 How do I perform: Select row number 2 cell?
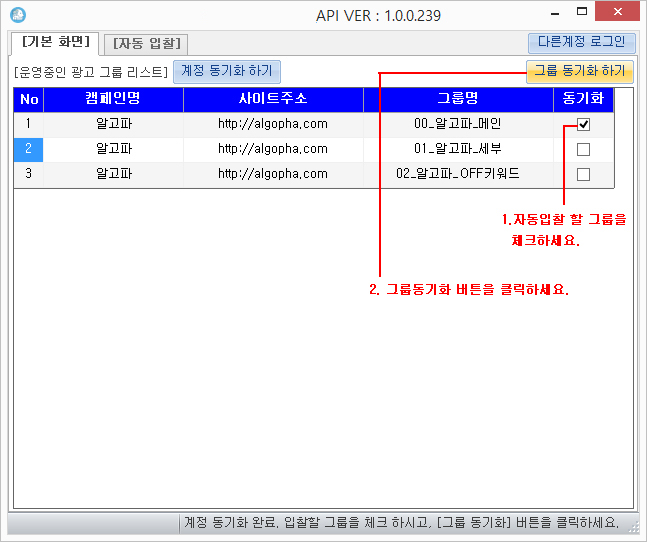coord(29,149)
